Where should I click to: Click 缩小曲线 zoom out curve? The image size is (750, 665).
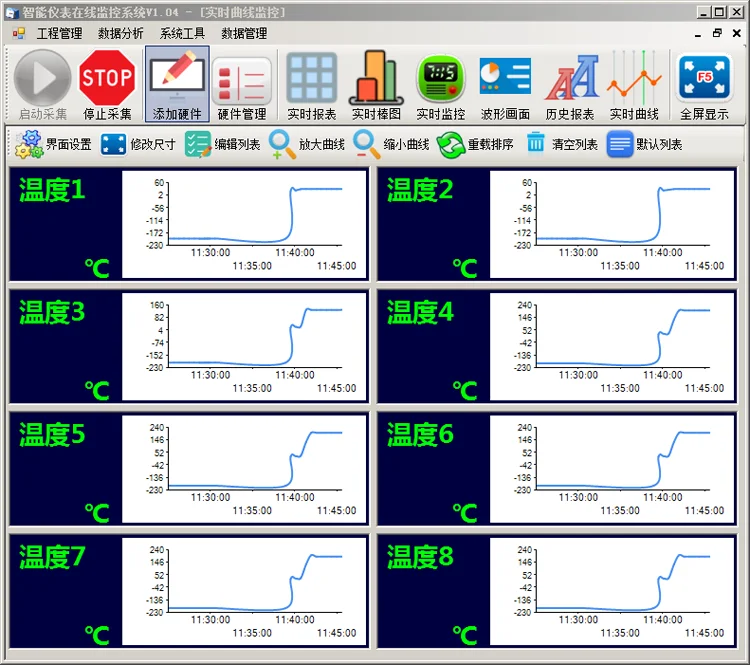(x=392, y=144)
